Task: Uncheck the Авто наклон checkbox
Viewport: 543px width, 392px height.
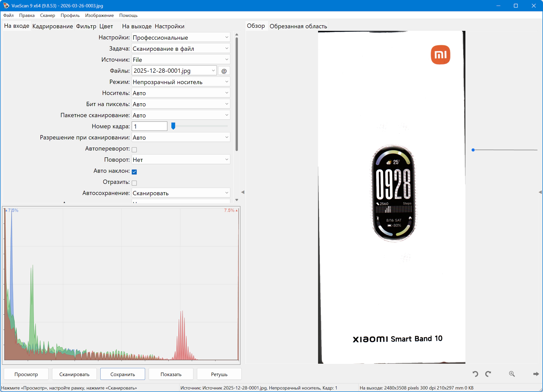Action: tap(134, 172)
